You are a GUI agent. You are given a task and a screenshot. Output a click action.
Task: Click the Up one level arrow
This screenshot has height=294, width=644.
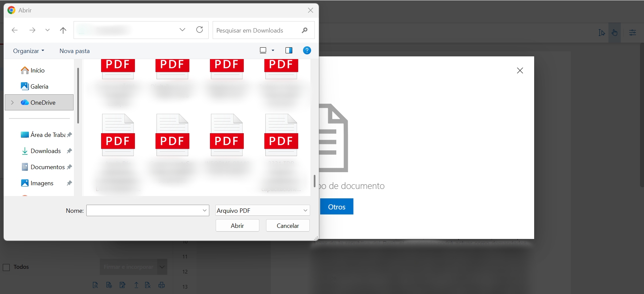[63, 30]
